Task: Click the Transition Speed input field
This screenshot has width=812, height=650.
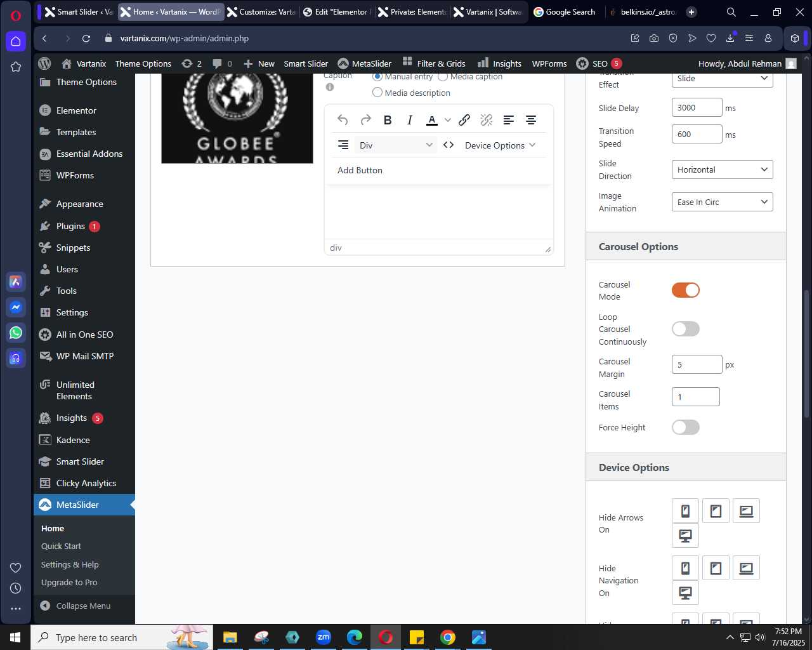Action: tap(697, 135)
